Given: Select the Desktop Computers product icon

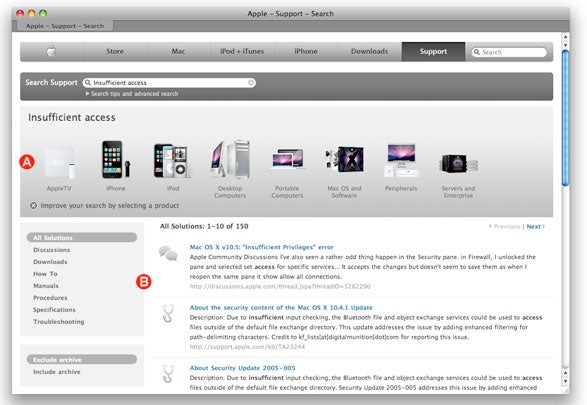Looking at the screenshot, I should coord(230,159).
